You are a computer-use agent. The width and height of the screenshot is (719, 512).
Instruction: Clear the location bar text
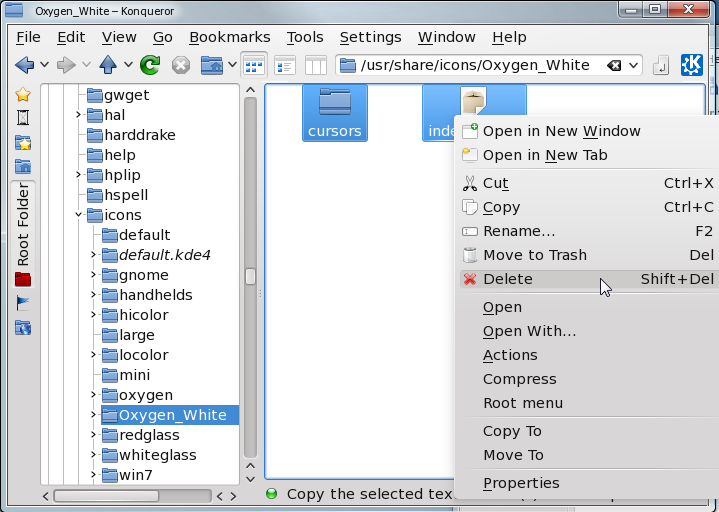point(614,66)
